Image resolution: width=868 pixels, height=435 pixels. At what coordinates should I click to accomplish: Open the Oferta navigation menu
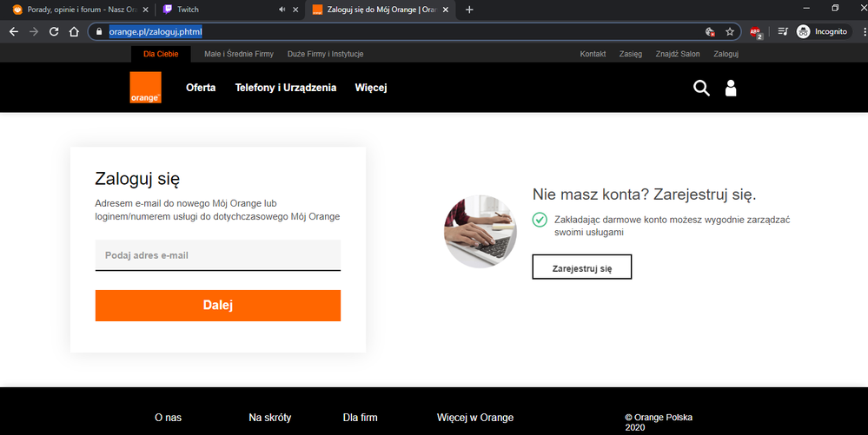click(201, 88)
